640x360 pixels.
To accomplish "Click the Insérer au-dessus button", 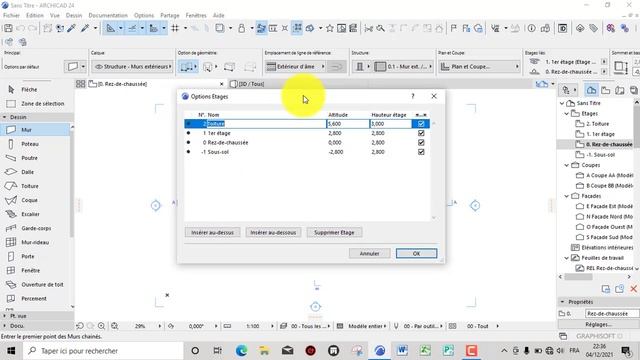I will click(212, 233).
